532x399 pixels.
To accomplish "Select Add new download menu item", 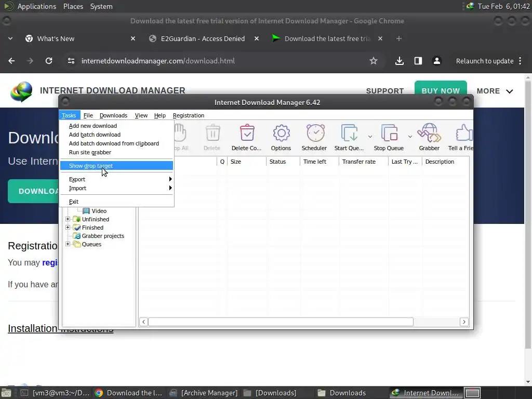I will (116, 126).
